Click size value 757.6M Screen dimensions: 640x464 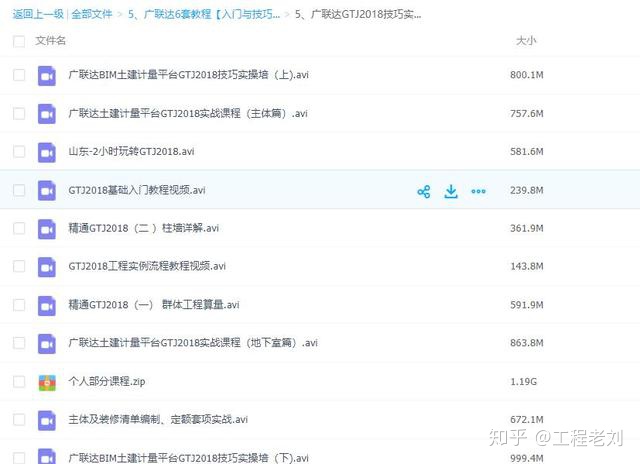(x=527, y=113)
